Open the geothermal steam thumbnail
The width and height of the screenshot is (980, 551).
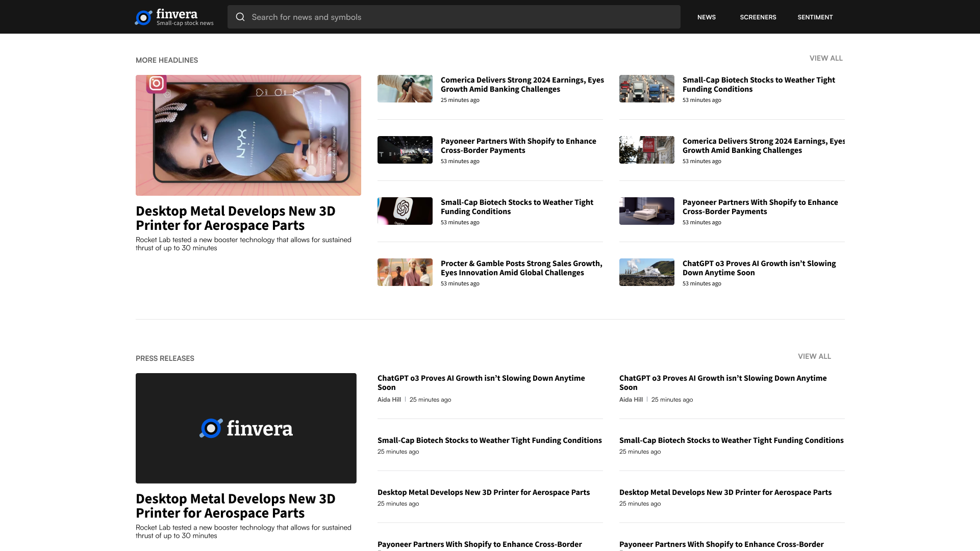646,272
